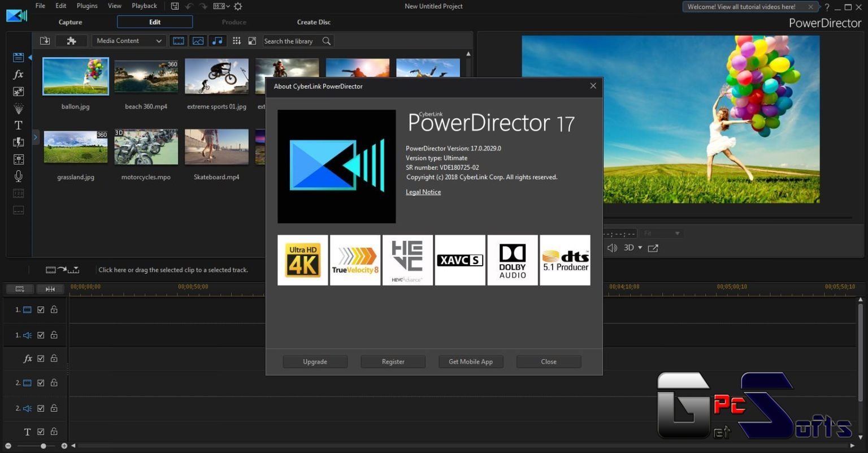Open the Title Room T icon
Screen dimensions: 868x453
(x=18, y=125)
